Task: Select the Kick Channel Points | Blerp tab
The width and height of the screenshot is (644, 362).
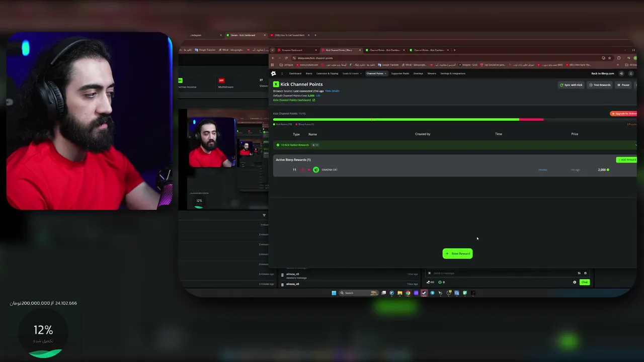Action: (x=341, y=50)
